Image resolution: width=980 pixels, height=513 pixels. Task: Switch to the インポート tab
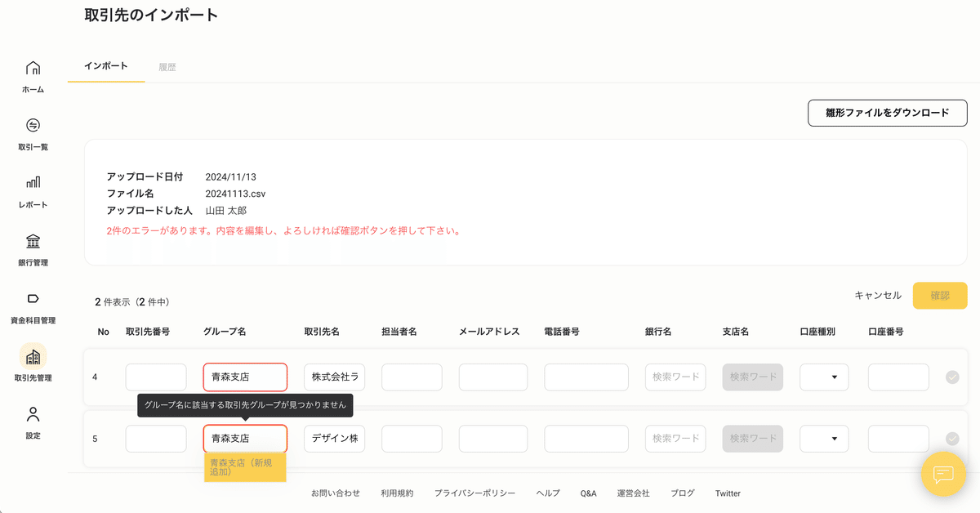(x=106, y=66)
